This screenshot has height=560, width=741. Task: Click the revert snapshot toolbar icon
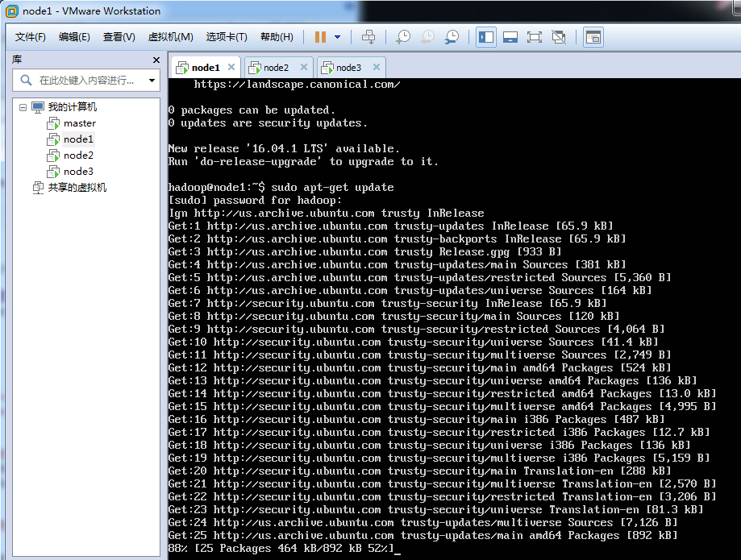coord(427,37)
